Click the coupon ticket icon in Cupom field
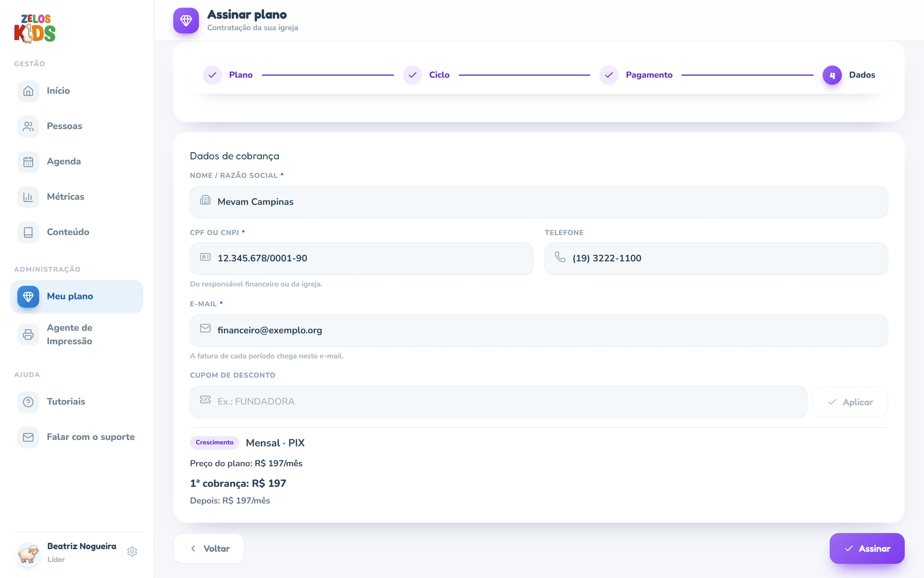Screen dimensions: 924x578 (x=205, y=400)
